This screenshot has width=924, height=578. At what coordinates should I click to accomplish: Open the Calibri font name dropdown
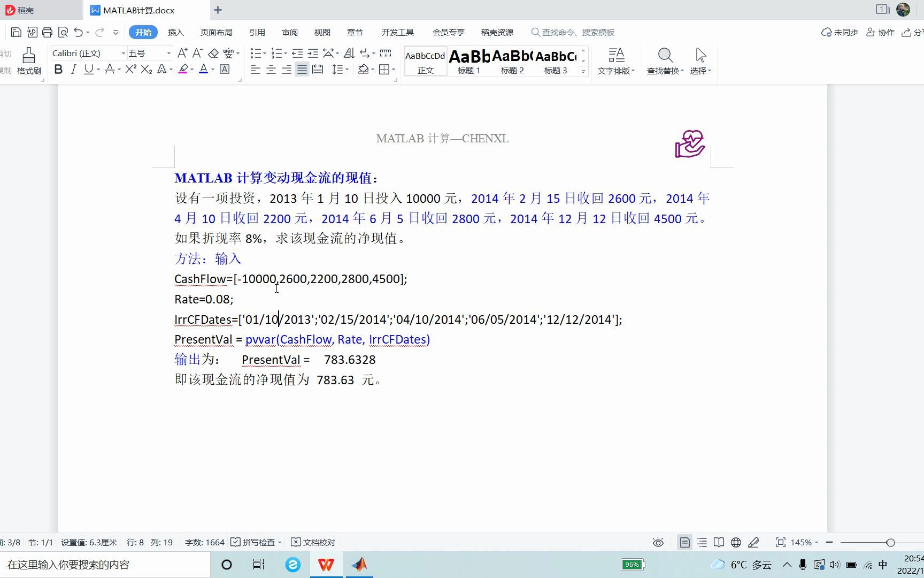(123, 53)
